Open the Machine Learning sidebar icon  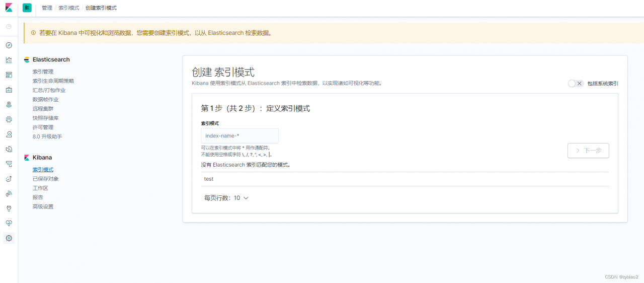pos(9,119)
